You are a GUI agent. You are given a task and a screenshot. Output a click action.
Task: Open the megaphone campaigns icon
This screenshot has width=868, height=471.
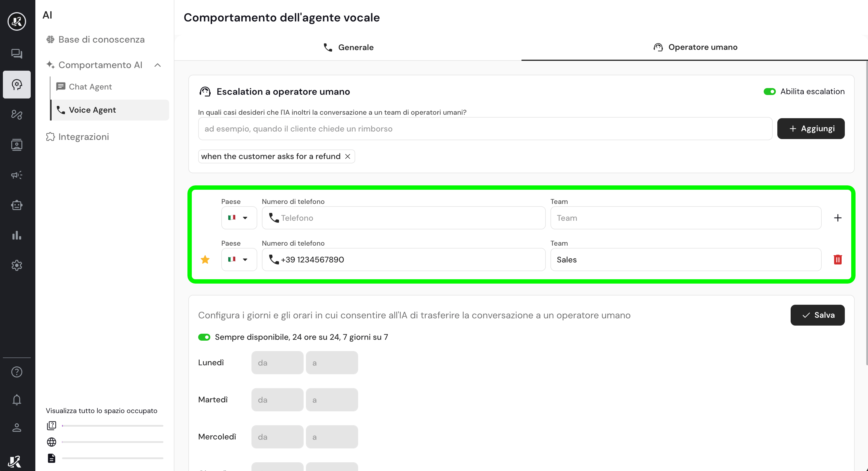[x=17, y=175]
